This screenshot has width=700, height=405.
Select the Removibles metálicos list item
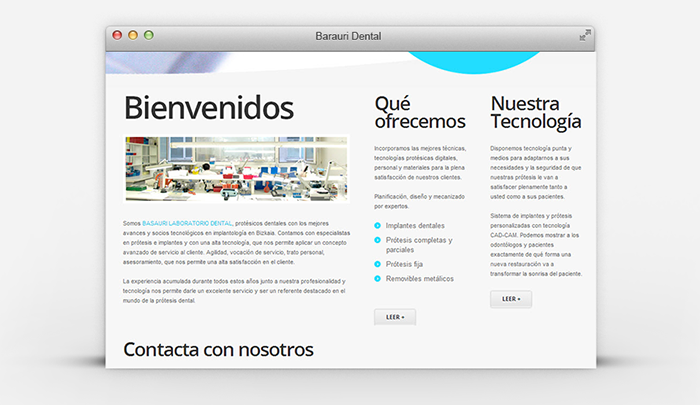pyautogui.click(x=419, y=278)
